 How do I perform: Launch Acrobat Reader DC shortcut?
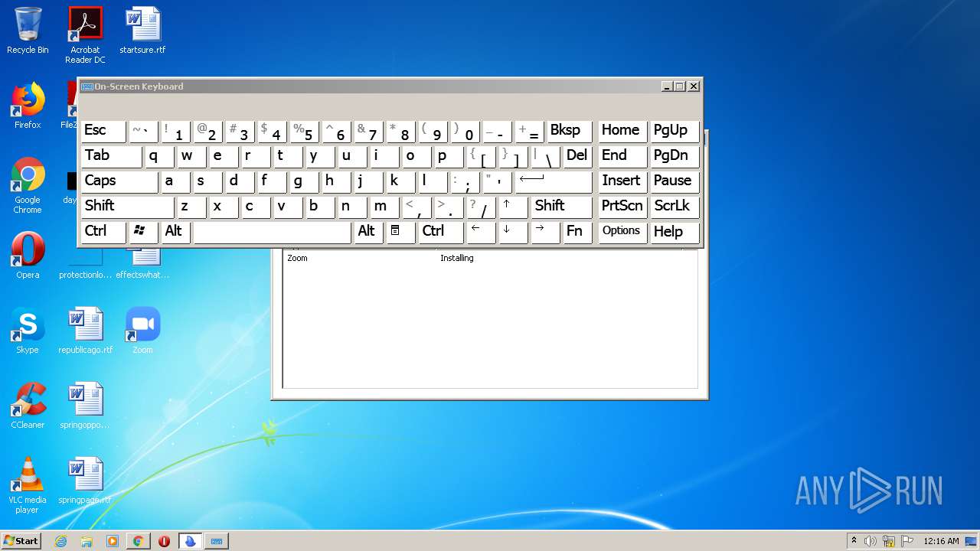tap(85, 34)
